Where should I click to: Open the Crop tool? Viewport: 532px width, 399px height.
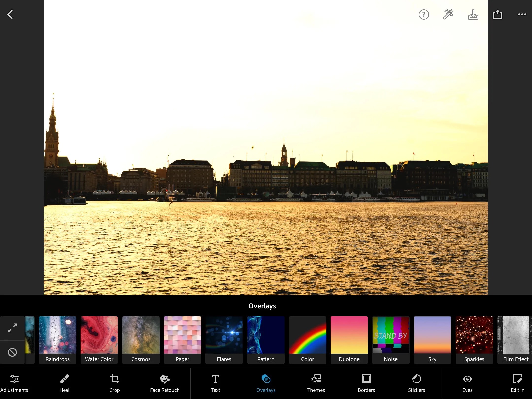(114, 383)
